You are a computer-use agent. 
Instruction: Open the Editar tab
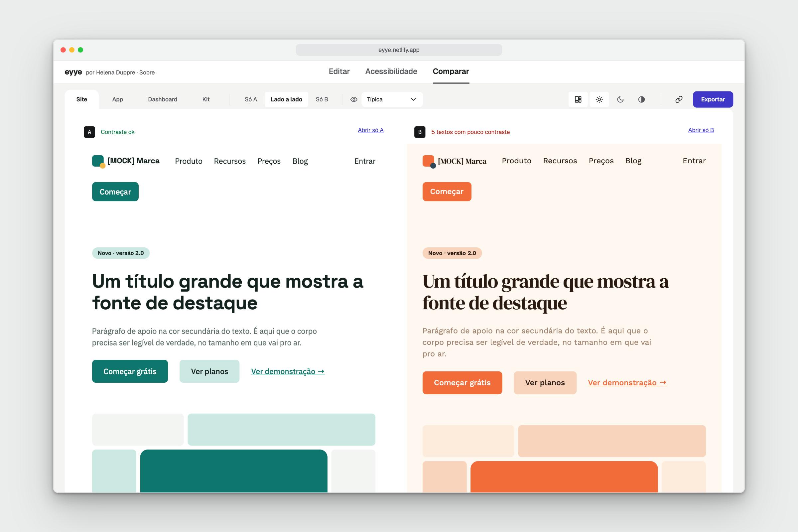[x=339, y=71]
